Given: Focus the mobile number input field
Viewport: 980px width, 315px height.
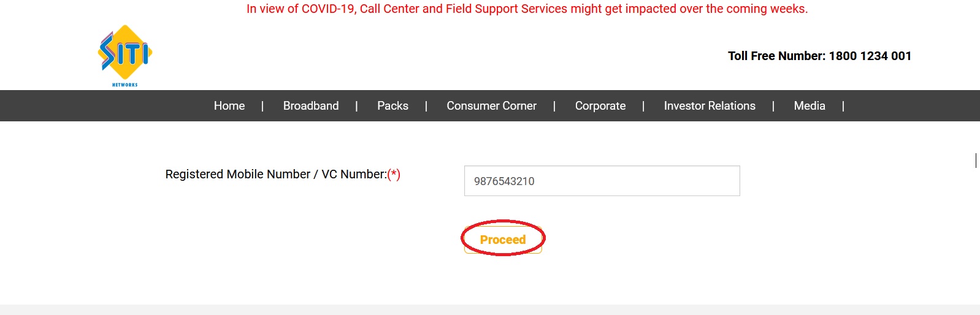Looking at the screenshot, I should pyautogui.click(x=602, y=181).
